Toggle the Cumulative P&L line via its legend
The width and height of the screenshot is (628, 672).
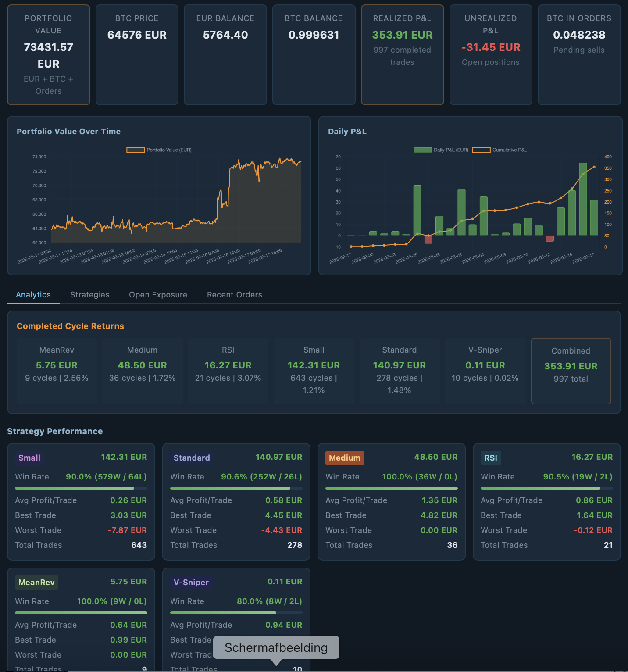[482, 150]
